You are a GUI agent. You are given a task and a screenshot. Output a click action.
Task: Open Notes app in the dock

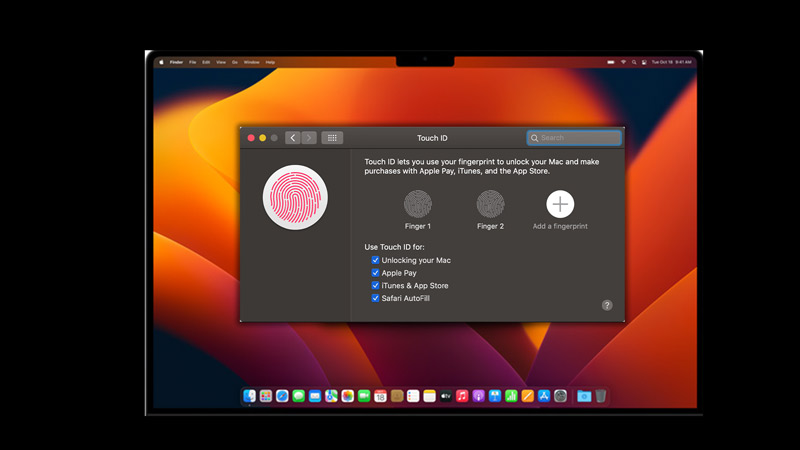click(430, 396)
